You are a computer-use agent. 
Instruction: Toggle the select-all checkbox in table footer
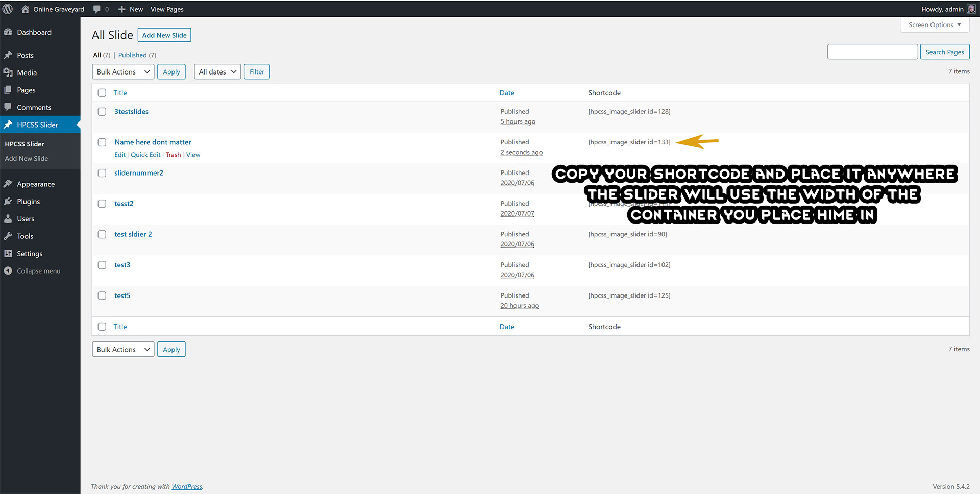point(102,327)
